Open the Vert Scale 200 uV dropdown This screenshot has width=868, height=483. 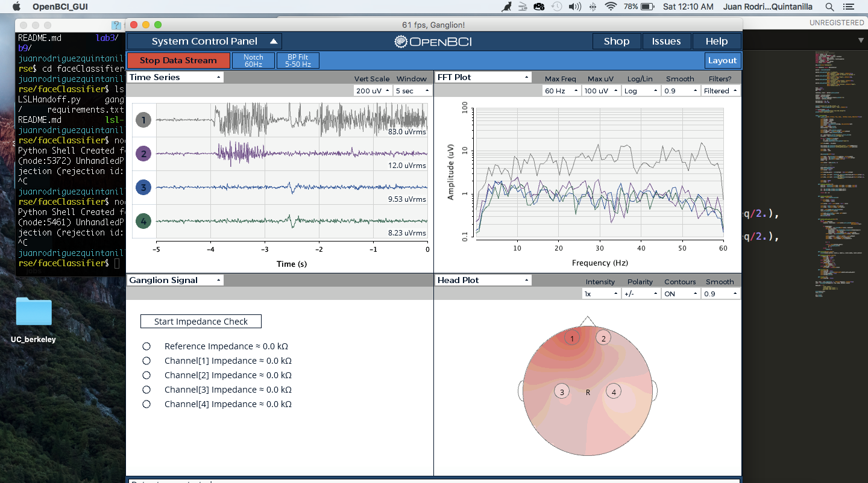coord(373,91)
